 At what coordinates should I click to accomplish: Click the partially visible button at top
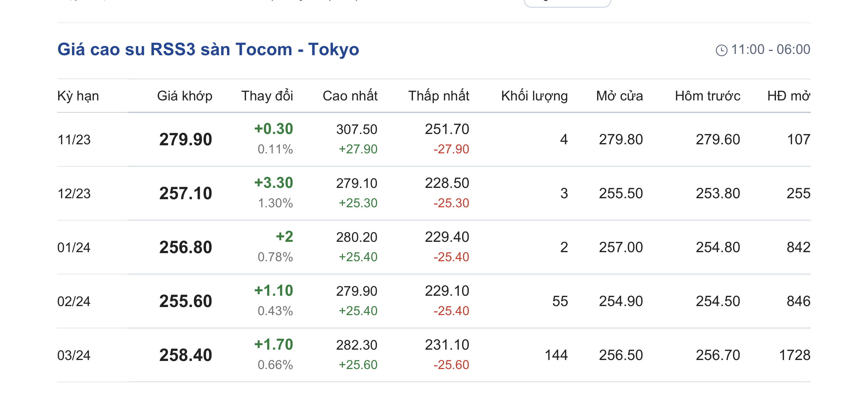[567, 3]
